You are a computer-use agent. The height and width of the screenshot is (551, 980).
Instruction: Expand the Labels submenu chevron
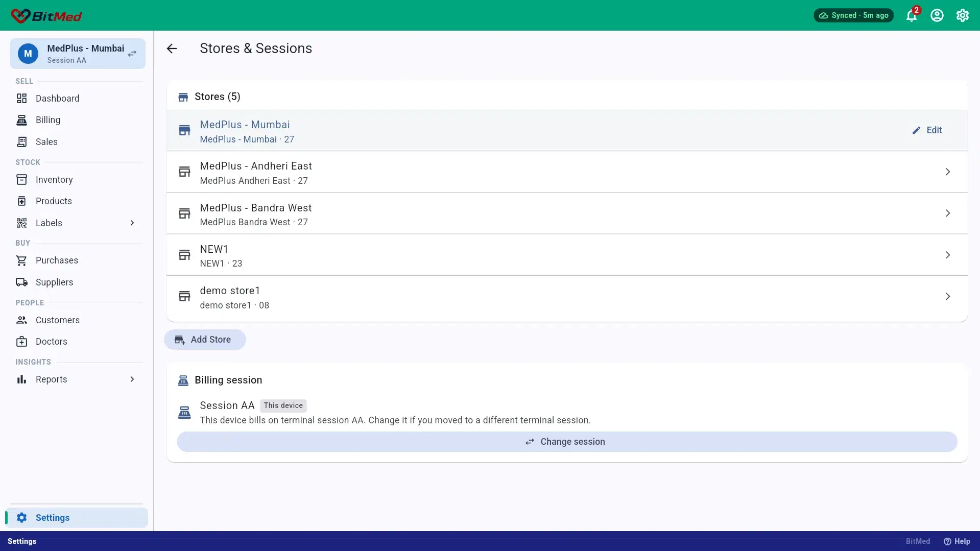(x=132, y=223)
